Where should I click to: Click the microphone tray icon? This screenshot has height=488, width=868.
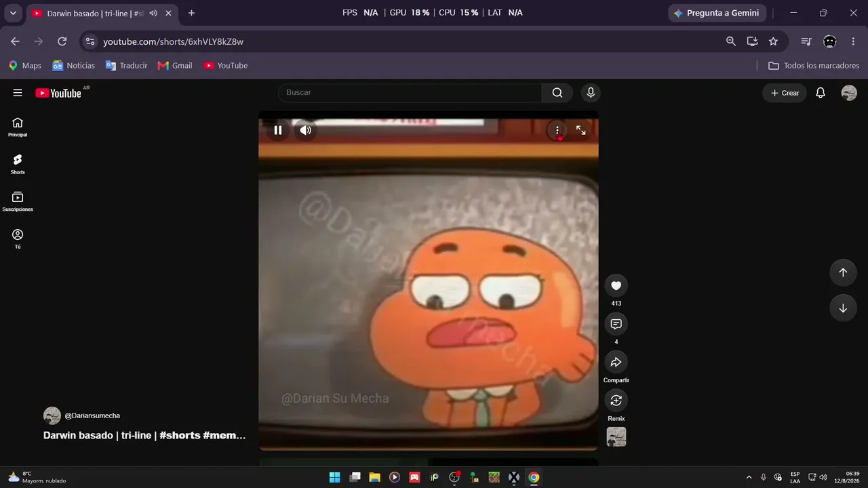(x=764, y=477)
